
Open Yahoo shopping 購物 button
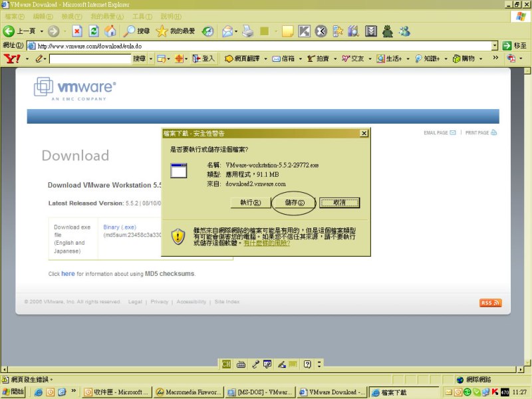click(x=464, y=59)
